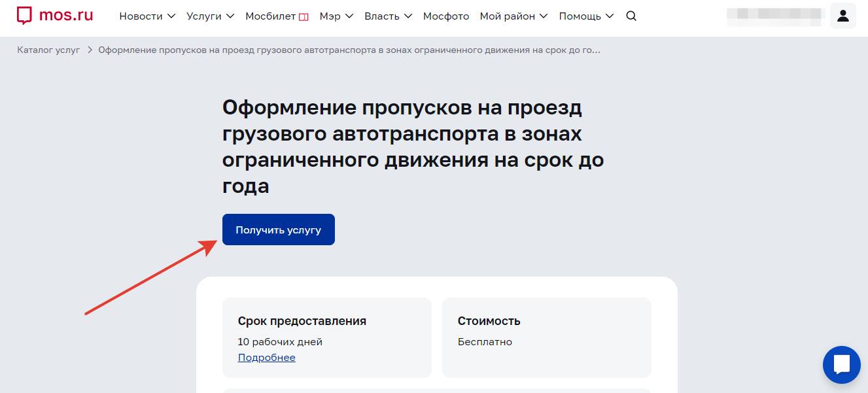Open the Мой район dropdown
868x393 pixels.
pyautogui.click(x=513, y=16)
